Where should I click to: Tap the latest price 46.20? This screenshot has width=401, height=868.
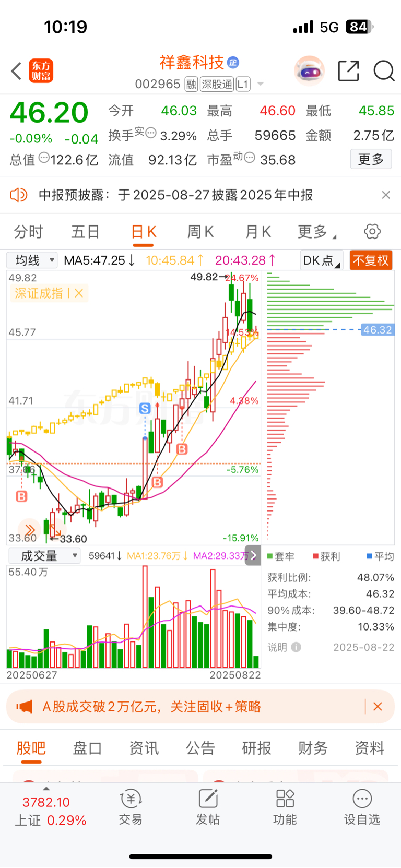(x=49, y=112)
